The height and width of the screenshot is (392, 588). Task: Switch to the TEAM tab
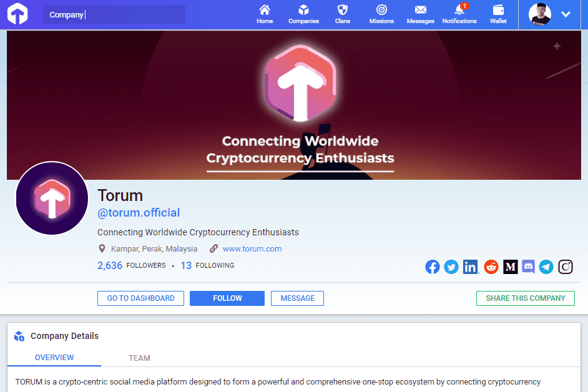139,358
